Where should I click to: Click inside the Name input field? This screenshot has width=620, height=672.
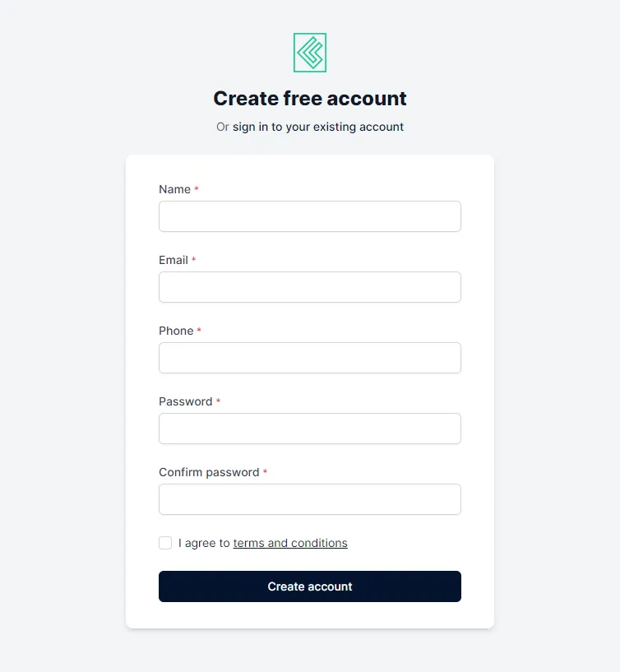click(309, 216)
